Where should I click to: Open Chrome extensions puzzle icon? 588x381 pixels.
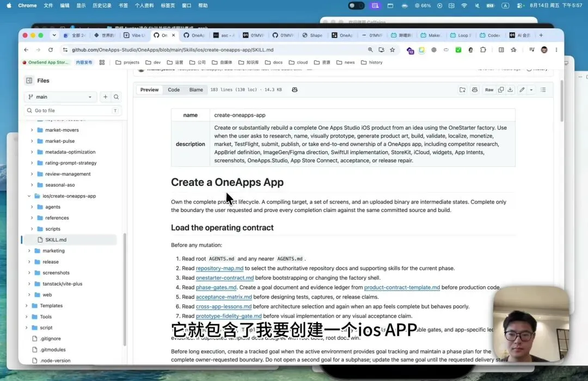[483, 50]
